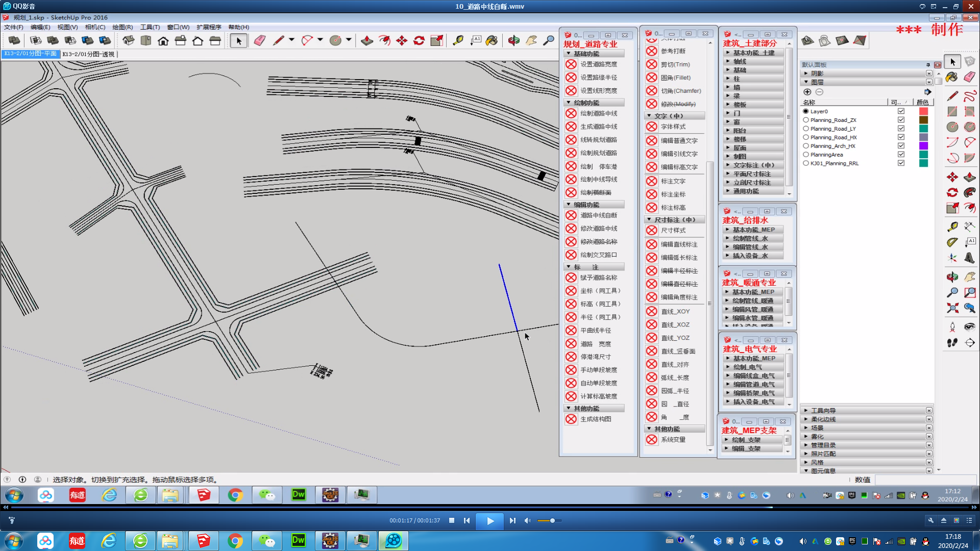980x551 pixels.
Task: Click the 绘制道路中线 tool icon
Action: 571,113
